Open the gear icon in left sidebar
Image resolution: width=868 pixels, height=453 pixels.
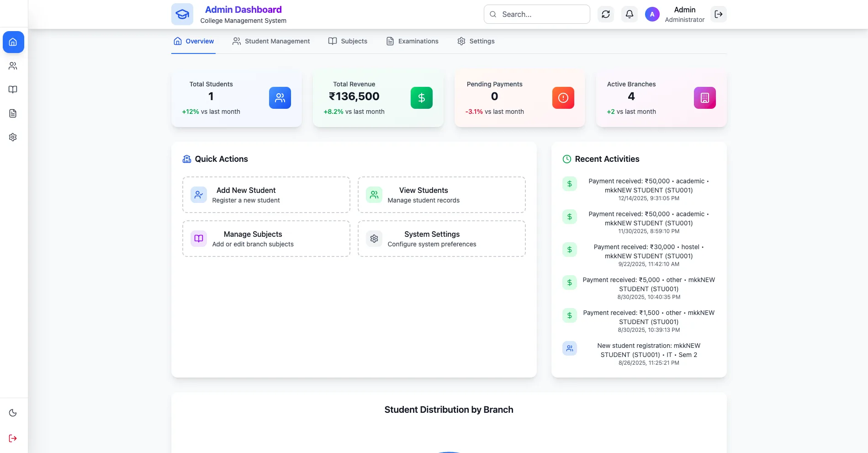pyautogui.click(x=13, y=137)
